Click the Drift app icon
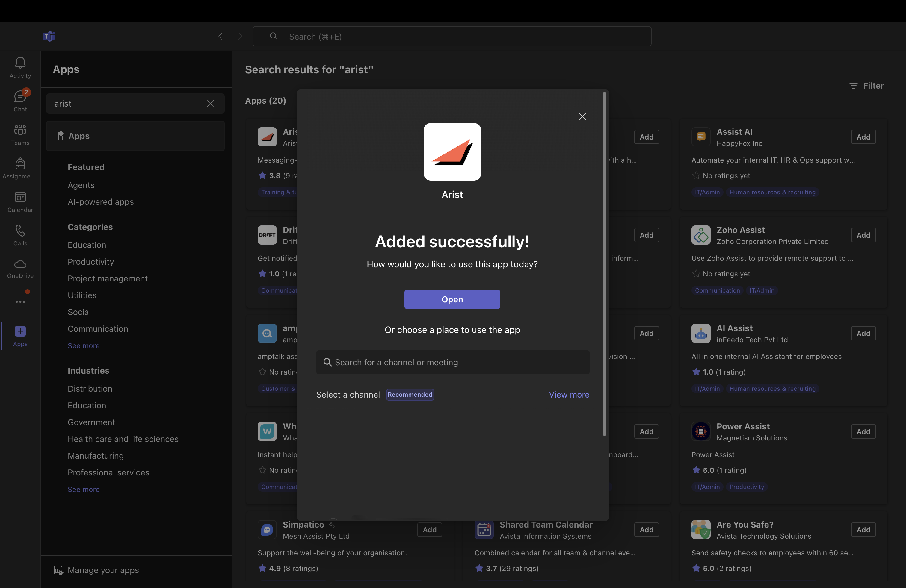The width and height of the screenshot is (906, 588). [267, 235]
